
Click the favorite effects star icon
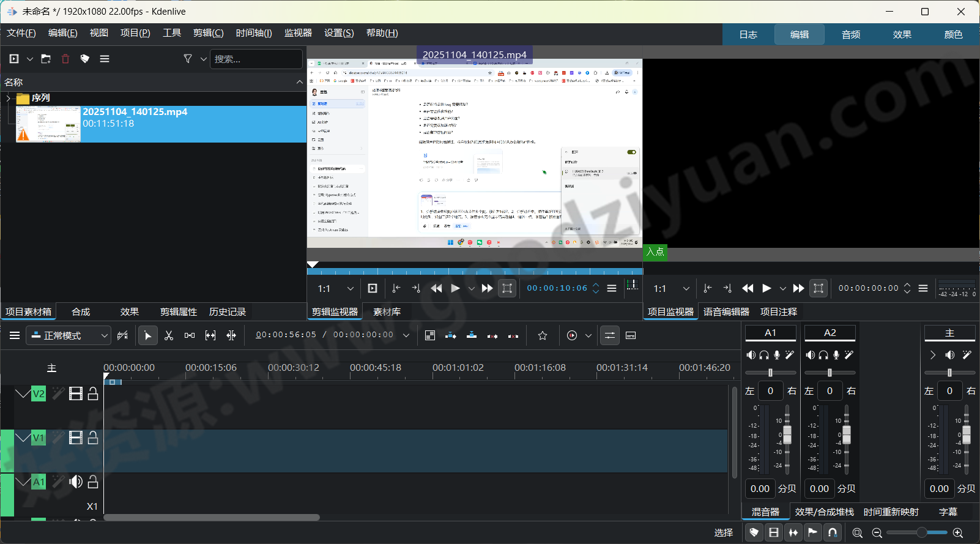pyautogui.click(x=543, y=335)
